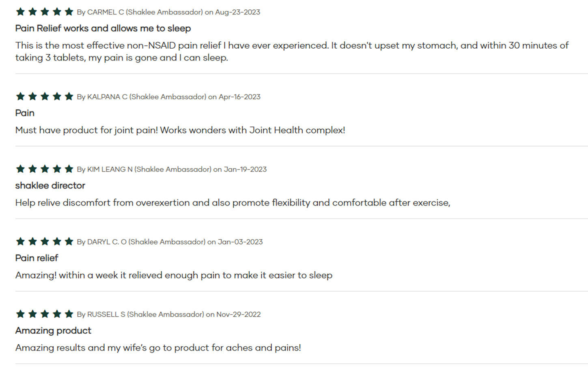This screenshot has height=369, width=588.
Task: Click the 'Pain relief' review heading
Action: (x=37, y=258)
